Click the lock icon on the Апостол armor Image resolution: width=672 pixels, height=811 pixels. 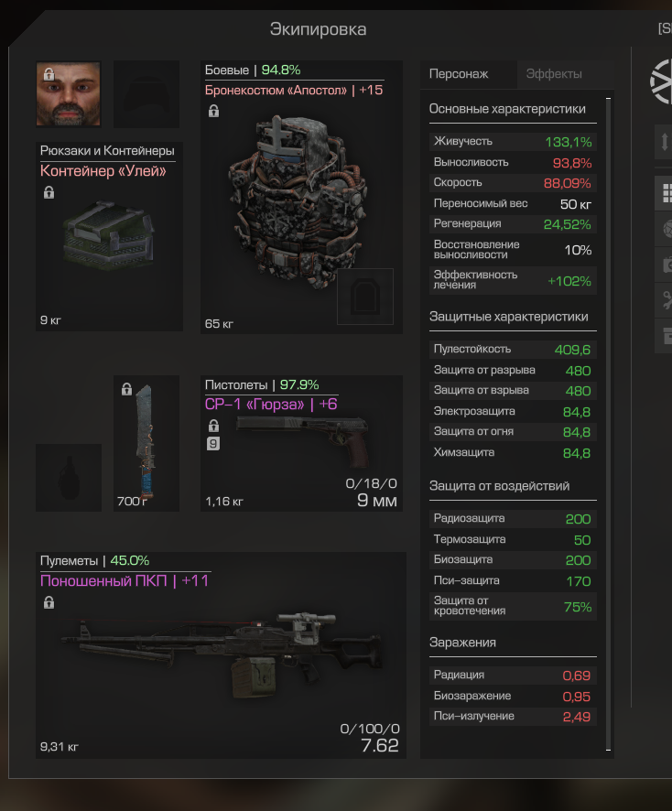[x=213, y=111]
